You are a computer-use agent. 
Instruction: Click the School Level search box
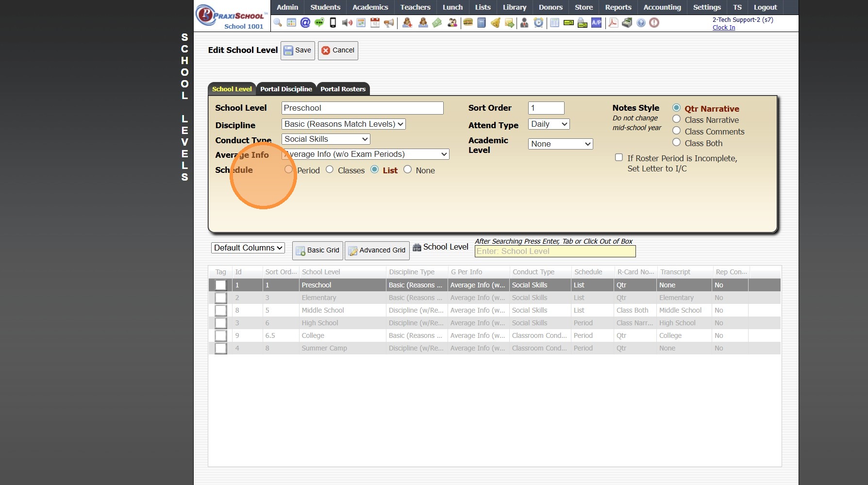[x=555, y=251]
